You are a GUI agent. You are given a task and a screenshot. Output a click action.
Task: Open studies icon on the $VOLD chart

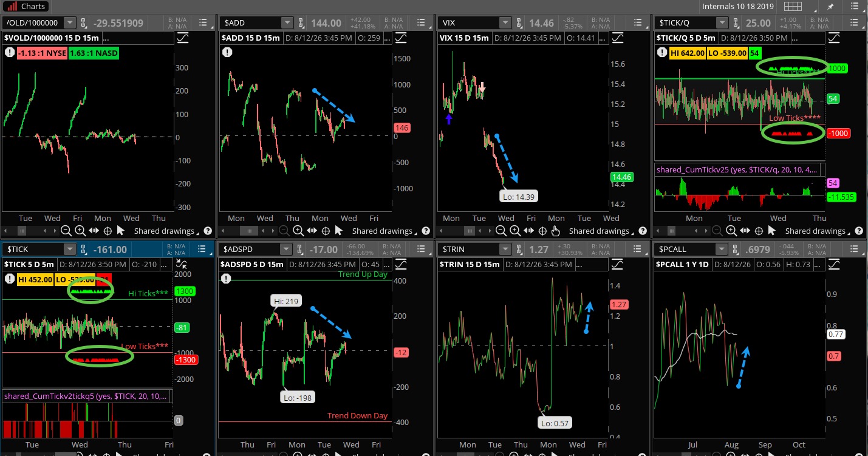point(183,38)
